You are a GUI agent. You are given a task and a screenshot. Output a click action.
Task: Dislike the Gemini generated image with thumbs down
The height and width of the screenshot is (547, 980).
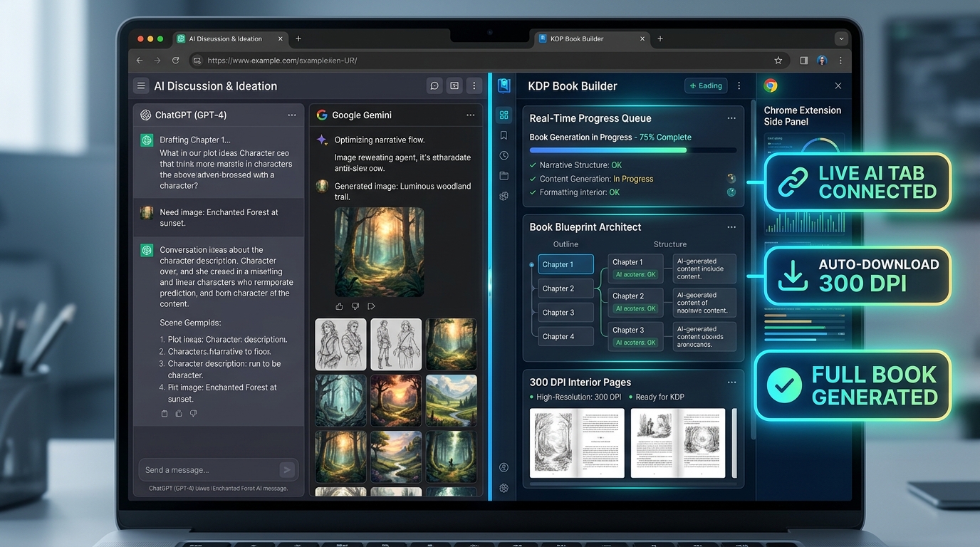355,306
